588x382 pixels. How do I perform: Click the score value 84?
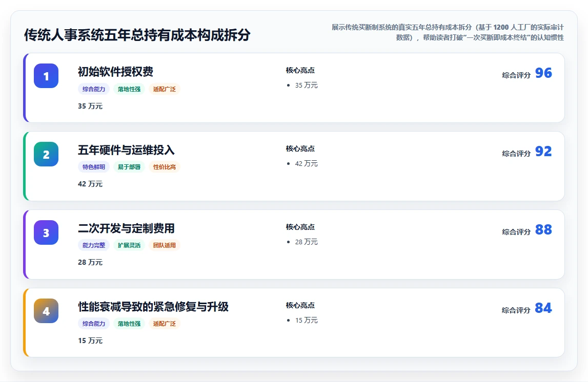[543, 308]
